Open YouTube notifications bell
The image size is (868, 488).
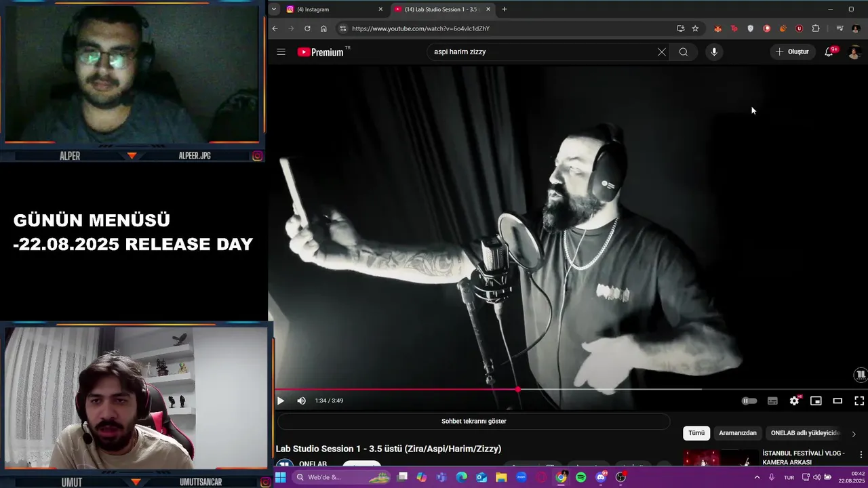[x=829, y=52]
